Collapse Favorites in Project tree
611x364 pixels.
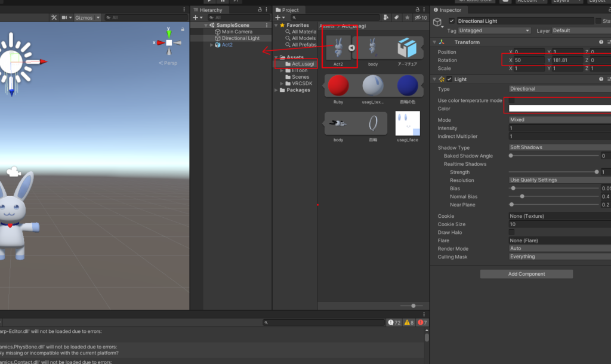(x=276, y=25)
